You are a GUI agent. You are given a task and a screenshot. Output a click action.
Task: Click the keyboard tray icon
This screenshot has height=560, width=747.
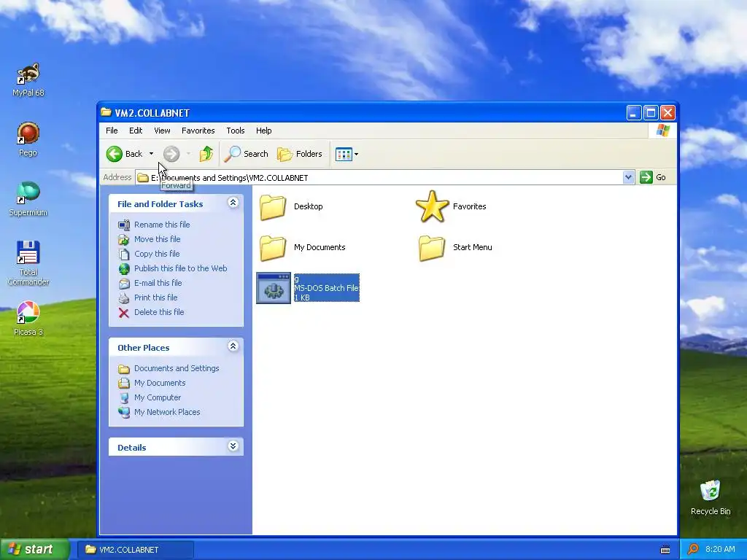point(665,550)
